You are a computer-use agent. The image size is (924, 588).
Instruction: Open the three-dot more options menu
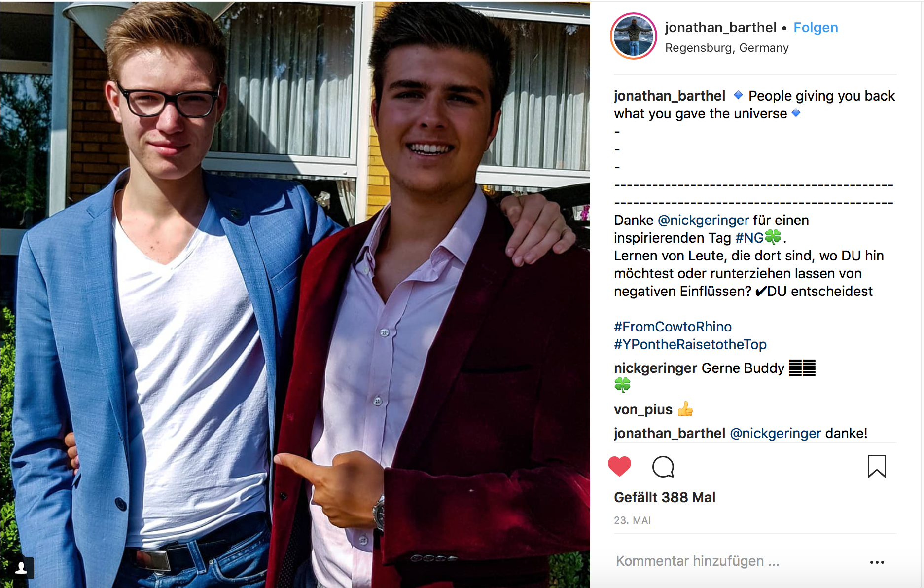[877, 562]
